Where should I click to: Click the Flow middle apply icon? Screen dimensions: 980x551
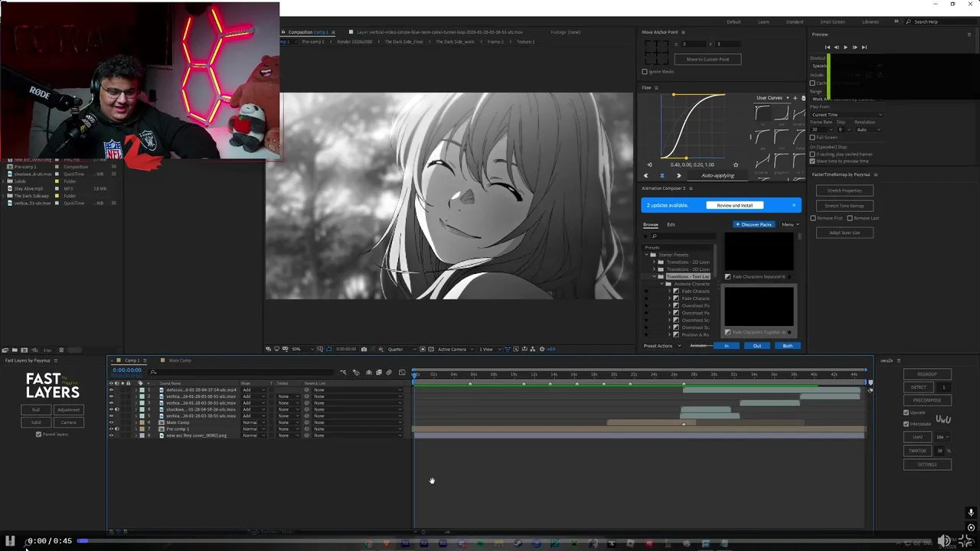[x=662, y=176]
